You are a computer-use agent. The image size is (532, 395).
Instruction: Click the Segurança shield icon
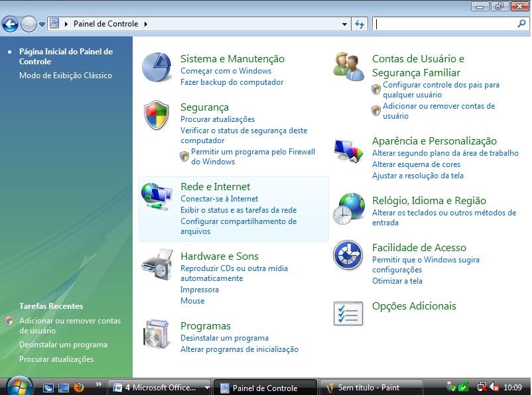point(157,115)
